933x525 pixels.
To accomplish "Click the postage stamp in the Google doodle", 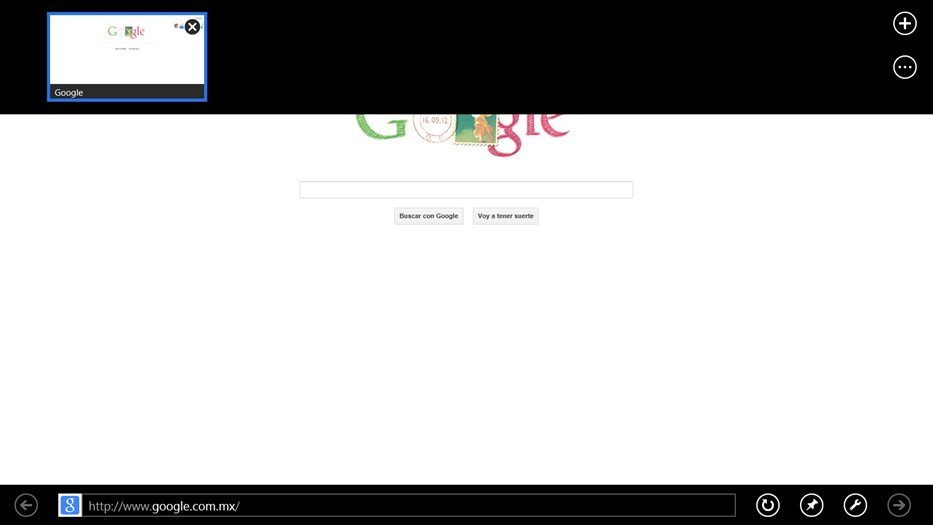I will pyautogui.click(x=475, y=130).
